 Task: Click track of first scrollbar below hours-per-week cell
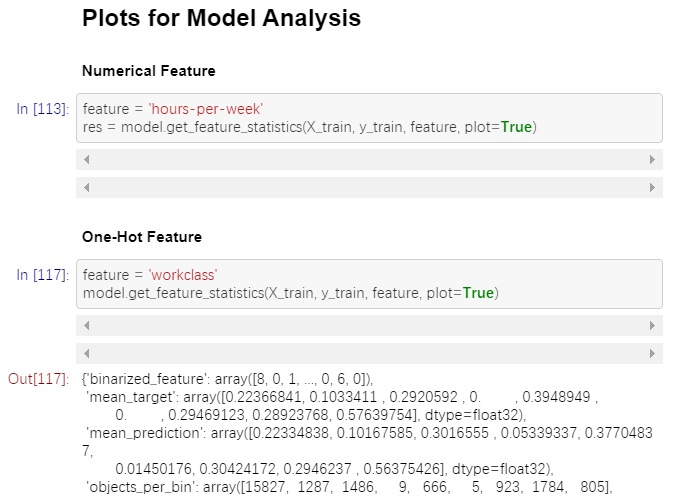tap(369, 160)
